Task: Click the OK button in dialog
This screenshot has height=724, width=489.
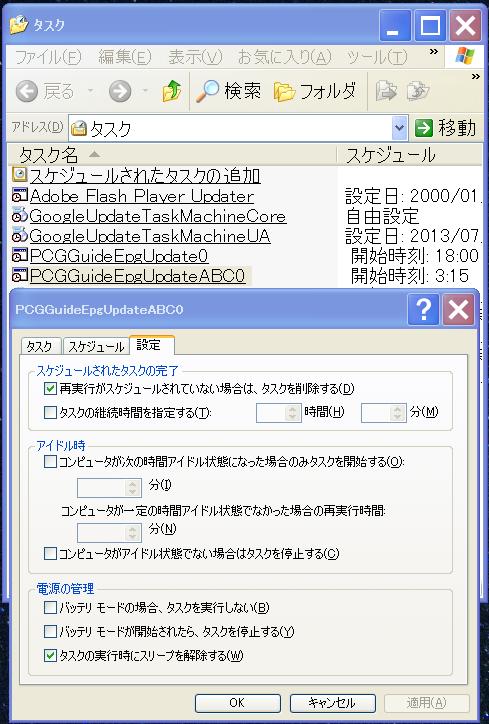Action: click(x=237, y=703)
